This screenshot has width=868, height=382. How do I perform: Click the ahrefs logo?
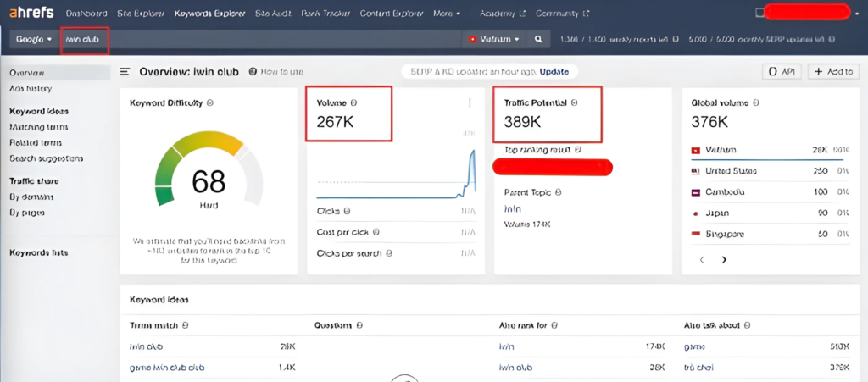(32, 14)
